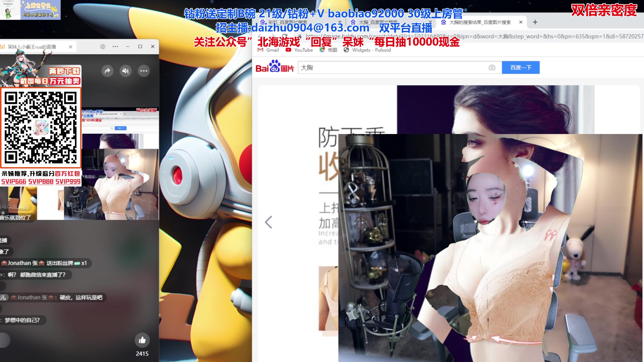Click the QR code image in the stream

click(41, 128)
